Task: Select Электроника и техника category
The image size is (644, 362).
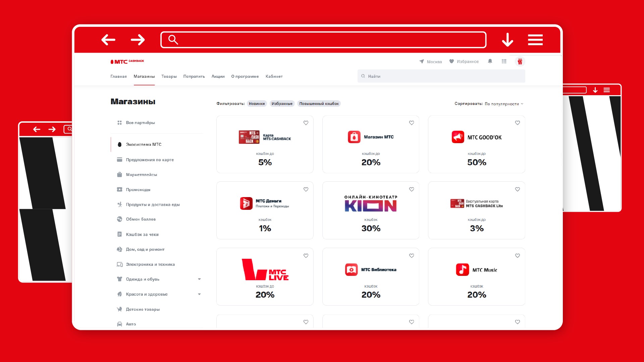Action: (x=146, y=264)
